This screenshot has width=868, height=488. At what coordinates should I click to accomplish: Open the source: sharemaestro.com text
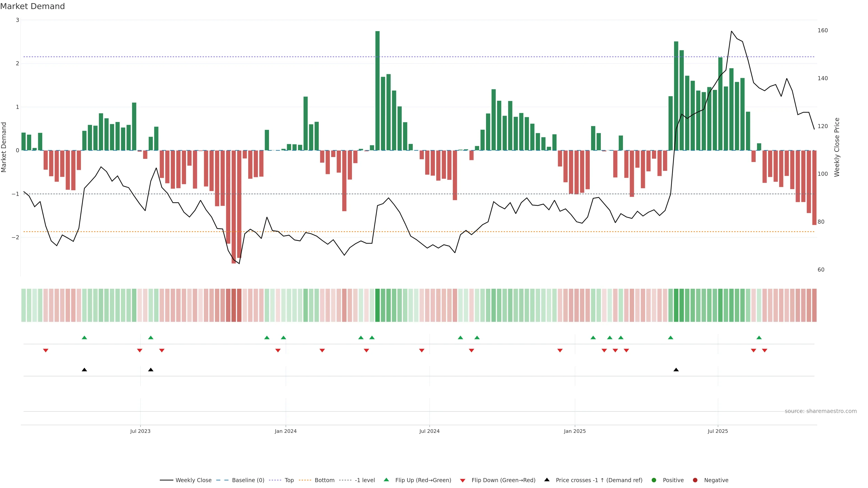point(821,411)
